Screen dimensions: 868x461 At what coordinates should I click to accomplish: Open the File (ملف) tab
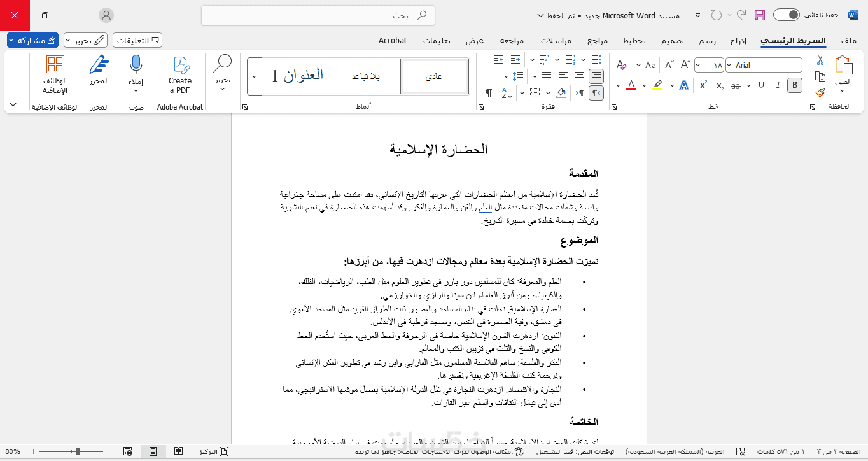(x=849, y=40)
